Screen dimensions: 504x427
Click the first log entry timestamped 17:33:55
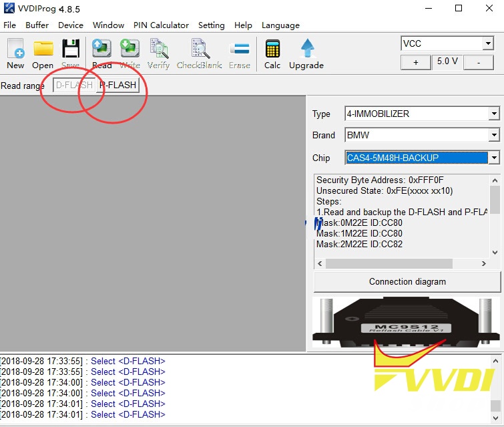(x=83, y=361)
